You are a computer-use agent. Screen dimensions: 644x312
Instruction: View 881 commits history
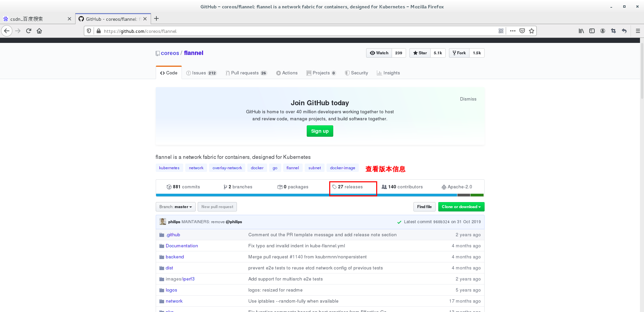[183, 187]
